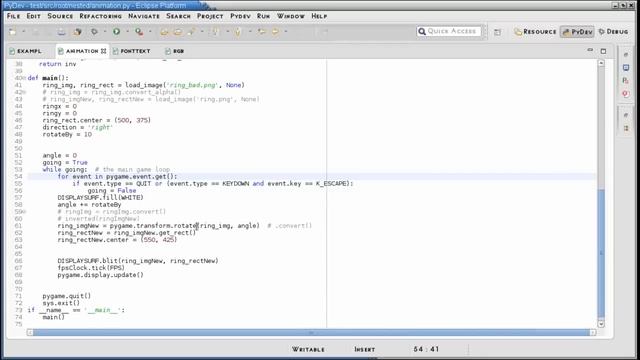Image resolution: width=640 pixels, height=360 pixels.
Task: Click the Writable status bar entry
Action: 308,349
